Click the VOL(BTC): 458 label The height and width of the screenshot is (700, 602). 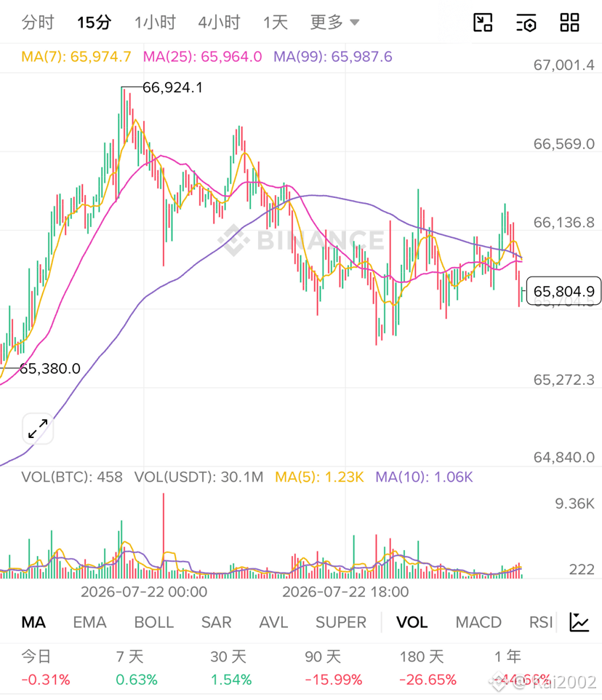point(72,477)
